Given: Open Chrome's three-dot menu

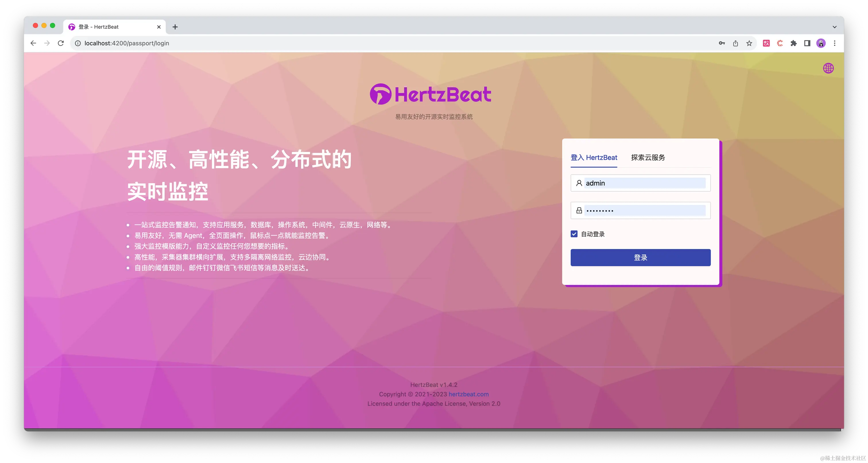Looking at the screenshot, I should click(835, 43).
